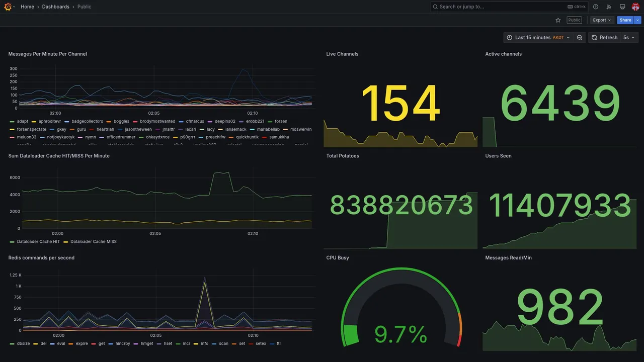Click the Public badge button
This screenshot has width=644, height=362.
tap(574, 20)
